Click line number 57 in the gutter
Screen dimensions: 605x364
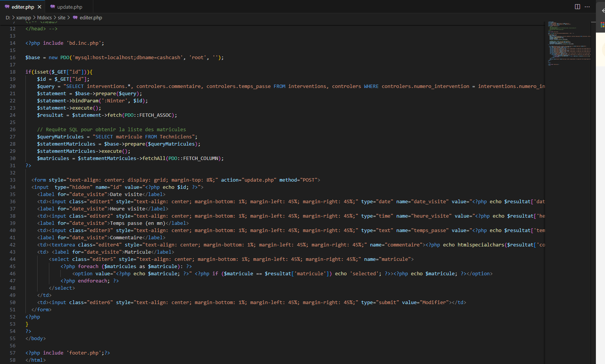pyautogui.click(x=13, y=353)
